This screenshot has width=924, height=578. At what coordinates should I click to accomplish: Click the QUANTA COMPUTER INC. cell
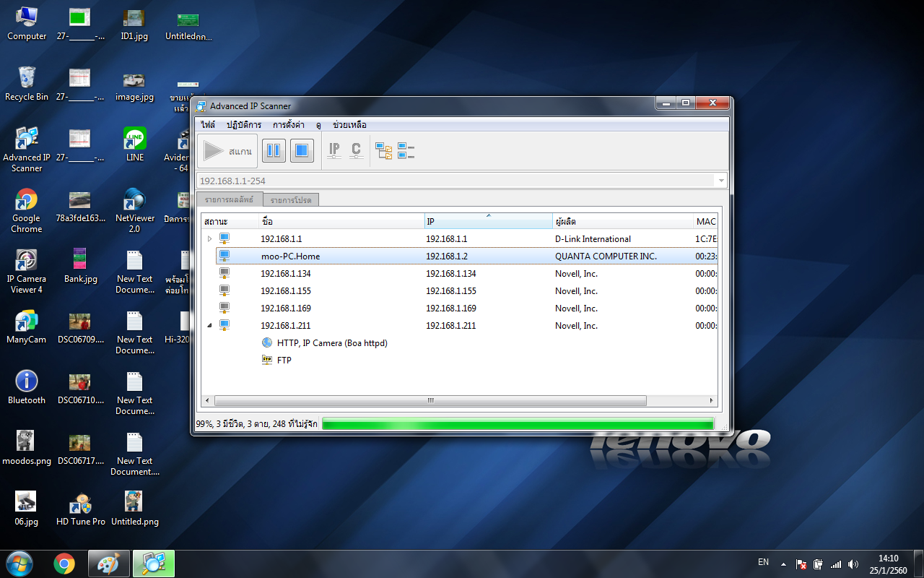pos(606,256)
